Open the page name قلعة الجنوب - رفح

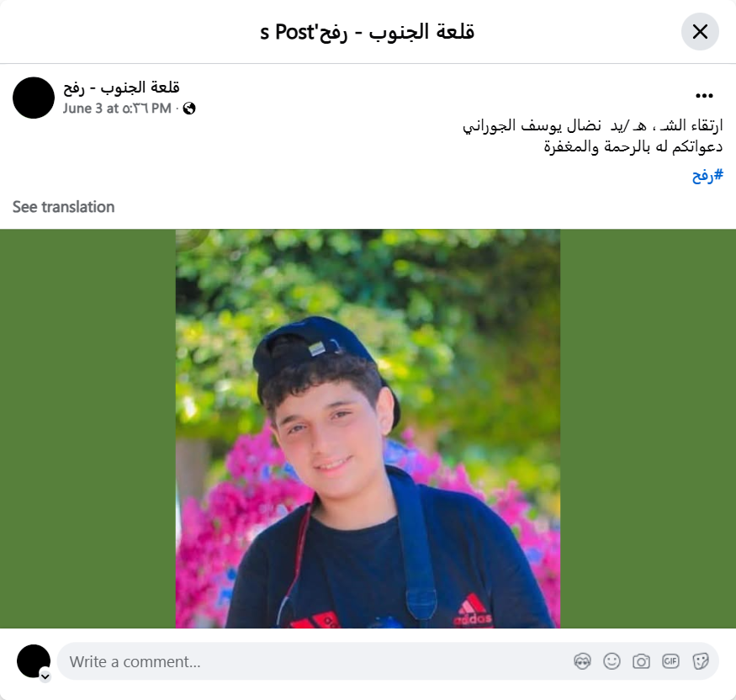(122, 87)
